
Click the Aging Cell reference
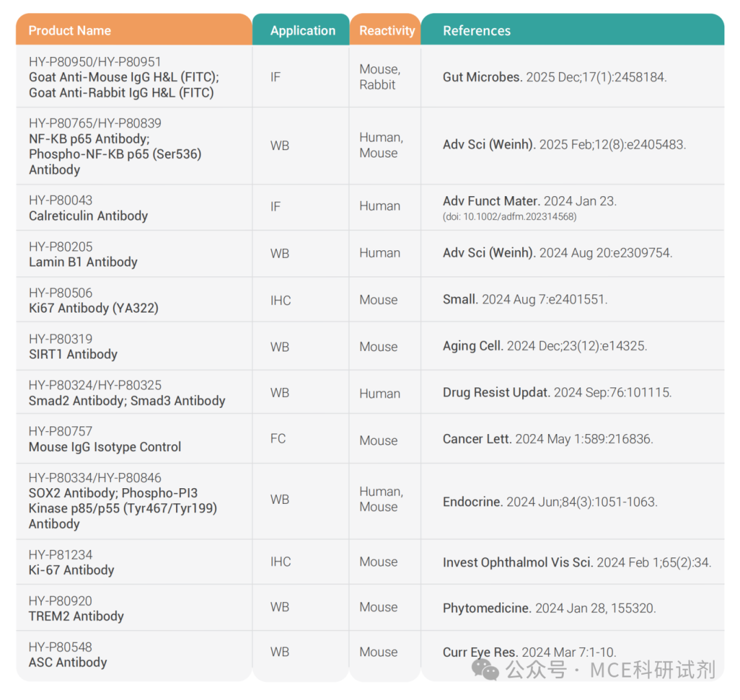pyautogui.click(x=545, y=346)
